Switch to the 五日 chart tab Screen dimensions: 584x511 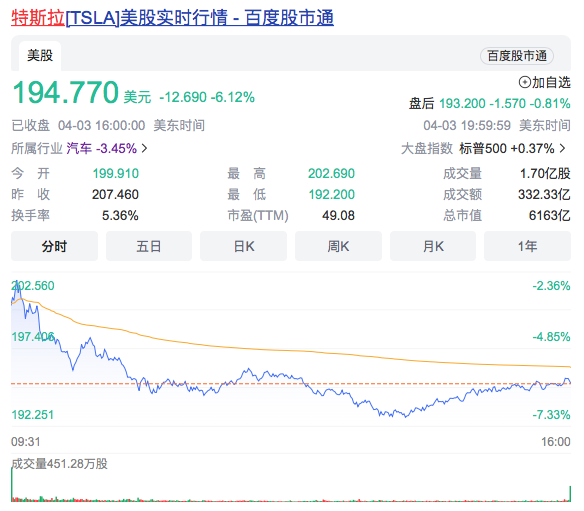(x=149, y=246)
